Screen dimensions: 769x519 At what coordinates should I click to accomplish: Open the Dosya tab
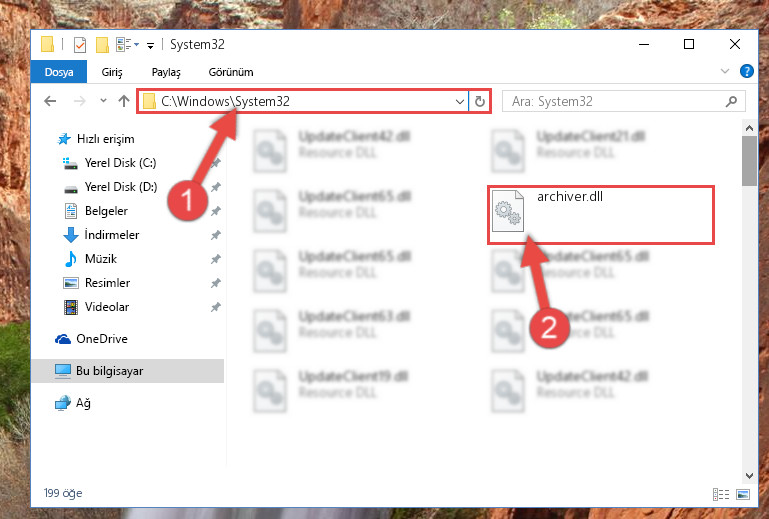point(59,72)
